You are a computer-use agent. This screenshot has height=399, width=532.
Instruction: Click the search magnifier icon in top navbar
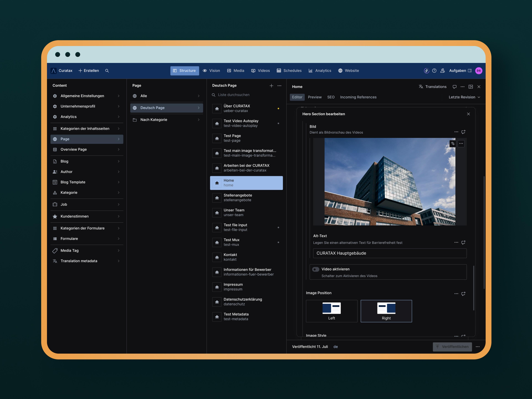[107, 71]
